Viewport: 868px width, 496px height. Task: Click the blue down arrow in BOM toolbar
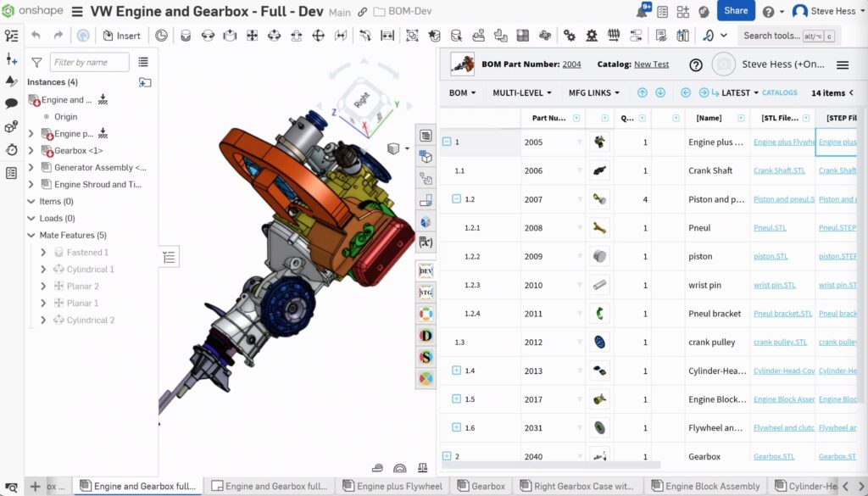click(x=660, y=93)
